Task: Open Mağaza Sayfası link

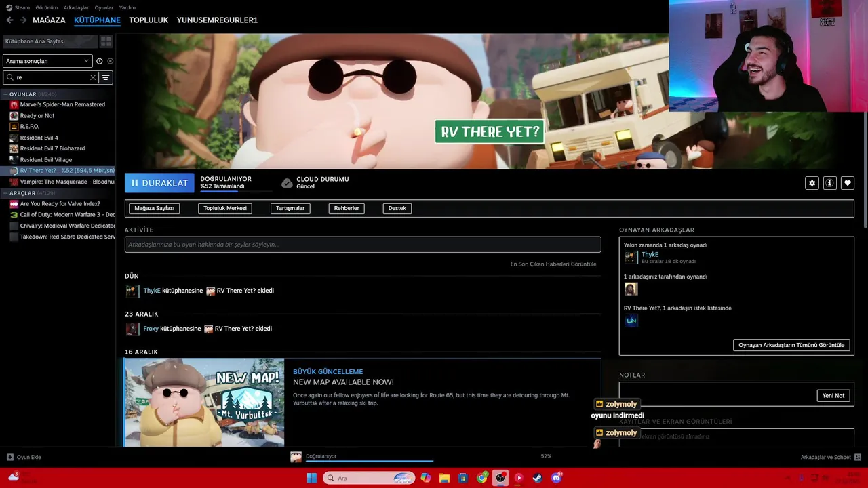Action: [x=155, y=208]
